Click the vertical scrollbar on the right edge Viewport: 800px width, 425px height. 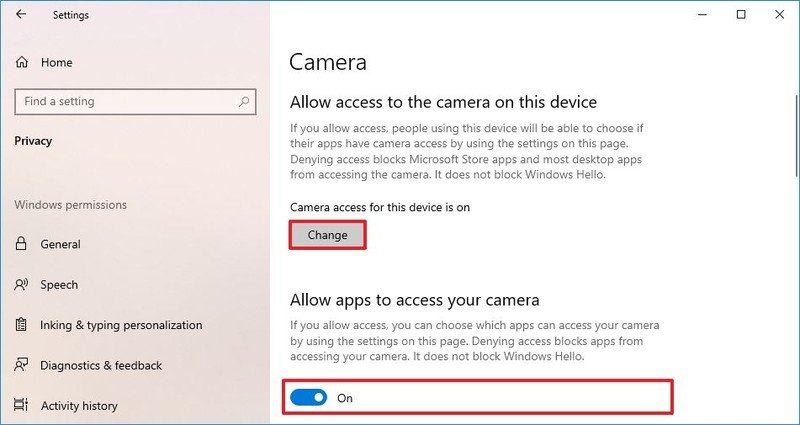(x=796, y=135)
